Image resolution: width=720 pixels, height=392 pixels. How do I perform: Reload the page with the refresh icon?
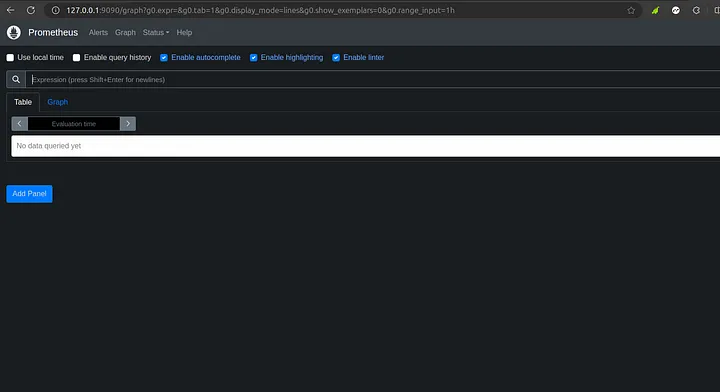(31, 10)
